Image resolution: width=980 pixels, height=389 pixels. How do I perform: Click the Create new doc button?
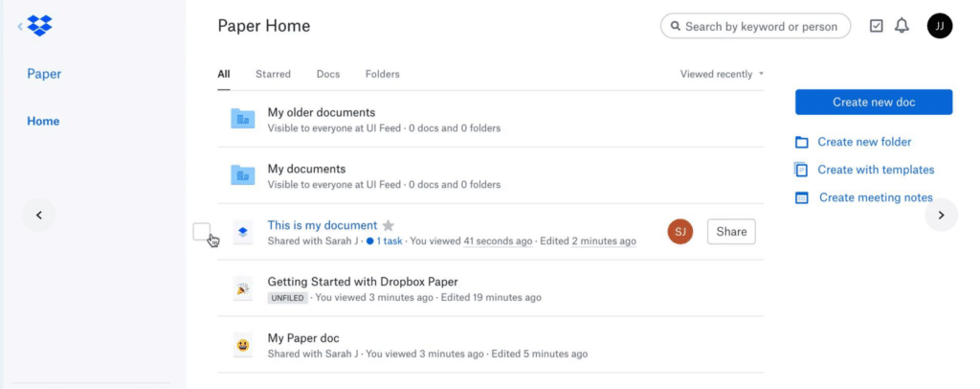click(x=874, y=102)
